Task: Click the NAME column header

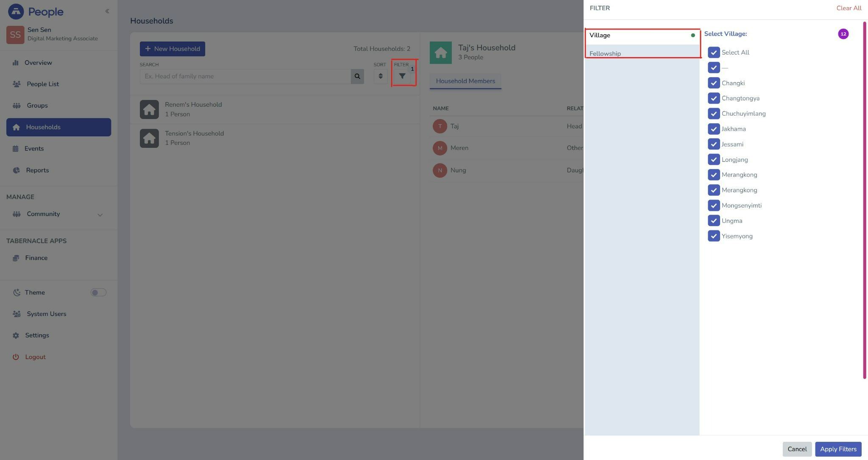Action: [441, 108]
